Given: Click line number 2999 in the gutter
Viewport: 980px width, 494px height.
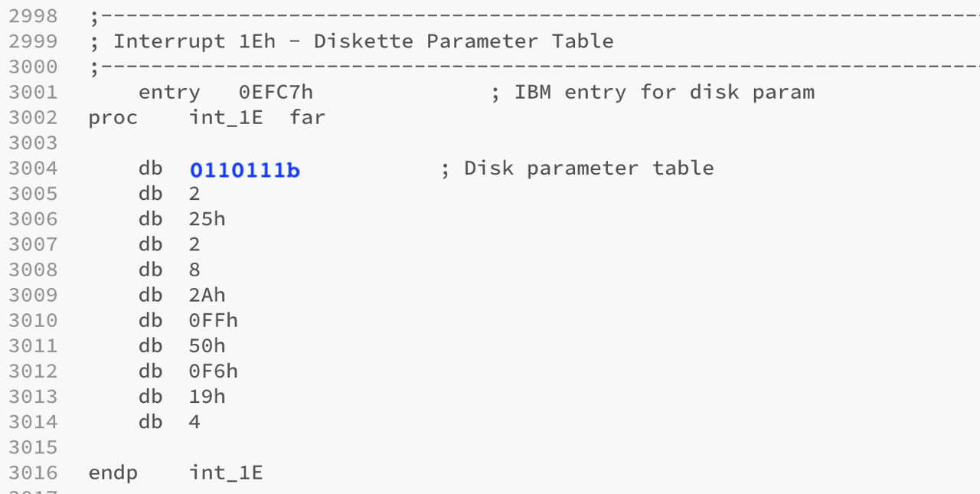Looking at the screenshot, I should click(33, 41).
